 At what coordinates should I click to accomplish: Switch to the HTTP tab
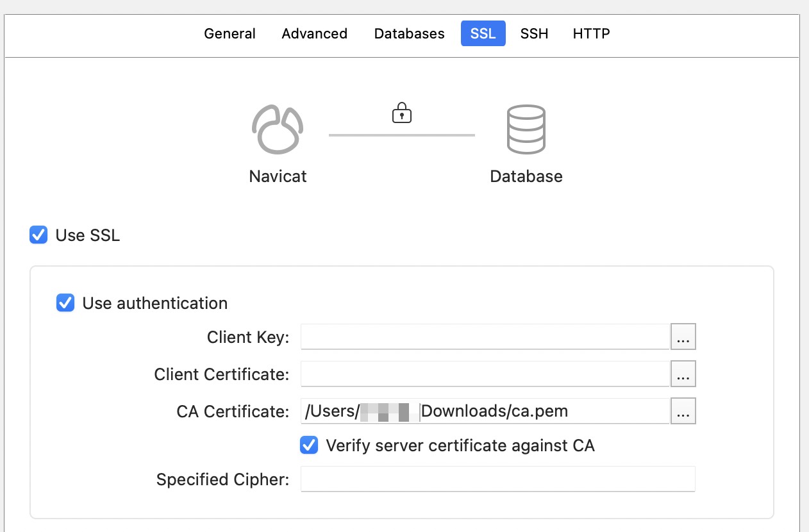pyautogui.click(x=591, y=33)
